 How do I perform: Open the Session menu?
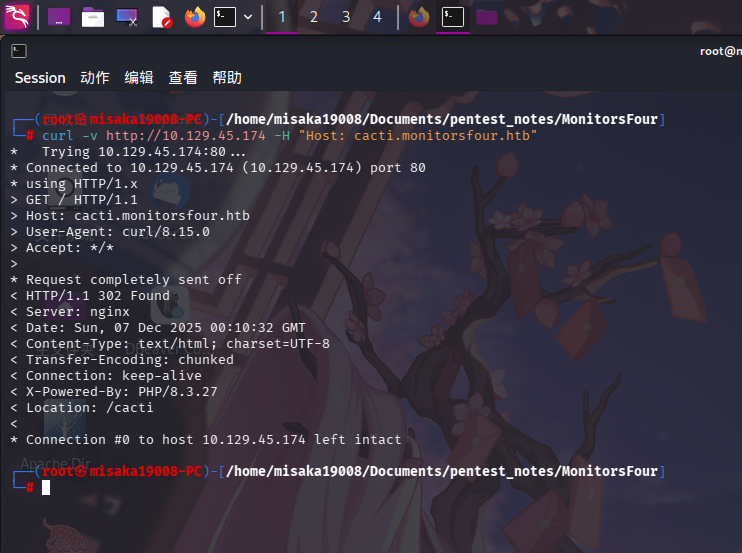(x=40, y=78)
